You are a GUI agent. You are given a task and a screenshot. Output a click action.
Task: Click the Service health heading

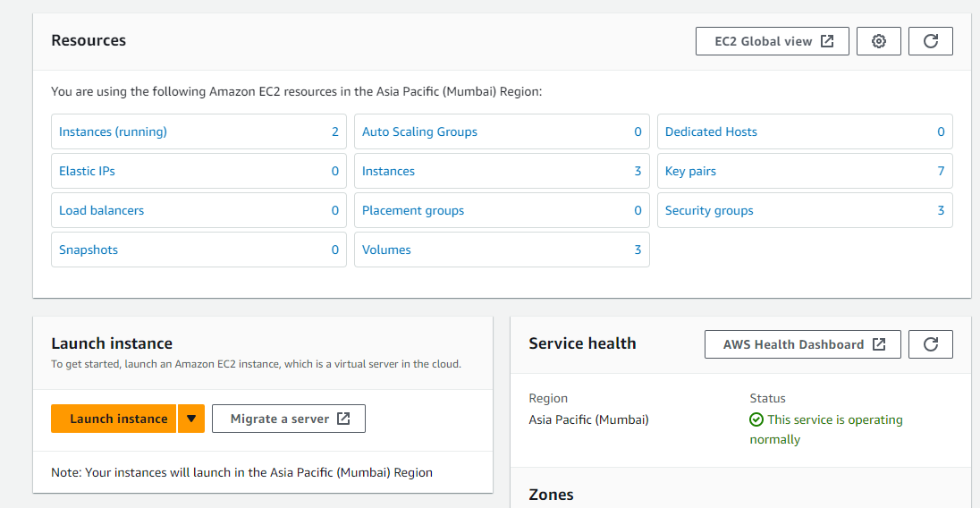pyautogui.click(x=582, y=343)
